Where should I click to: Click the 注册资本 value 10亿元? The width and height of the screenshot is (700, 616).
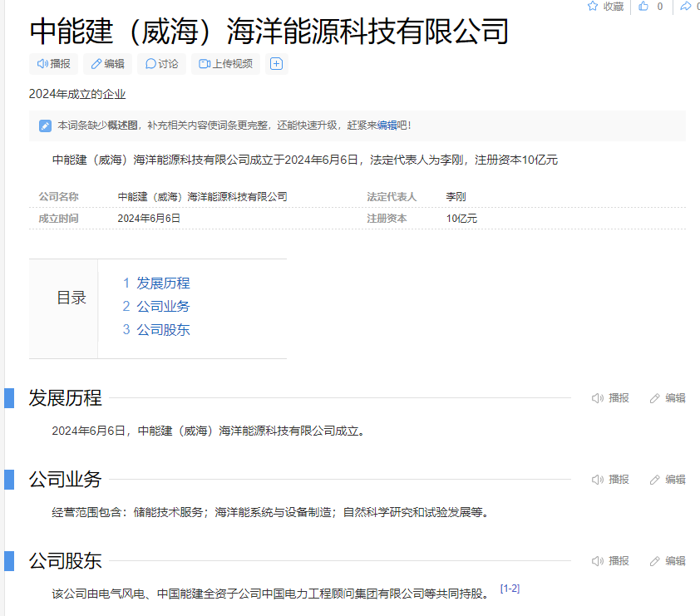[461, 219]
